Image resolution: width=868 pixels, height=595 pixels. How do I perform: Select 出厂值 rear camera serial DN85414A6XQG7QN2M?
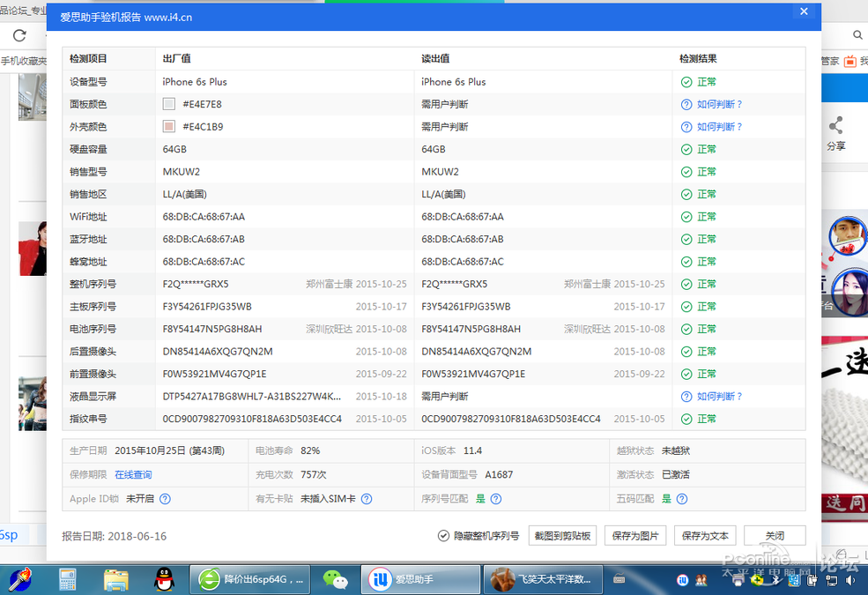(x=218, y=352)
